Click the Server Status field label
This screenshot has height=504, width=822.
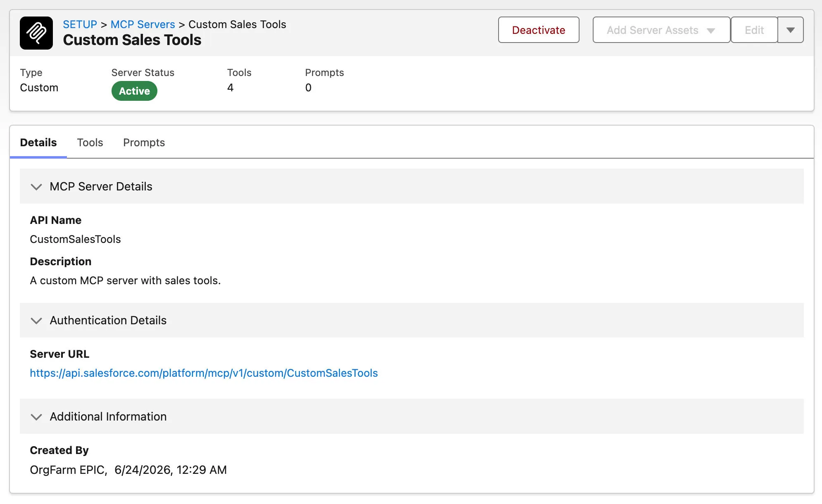coord(143,73)
